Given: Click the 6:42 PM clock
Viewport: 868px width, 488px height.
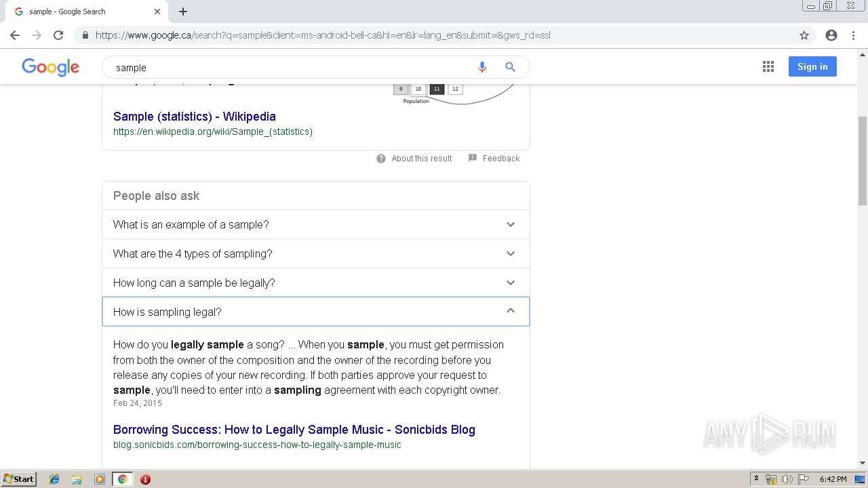Looking at the screenshot, I should (833, 479).
